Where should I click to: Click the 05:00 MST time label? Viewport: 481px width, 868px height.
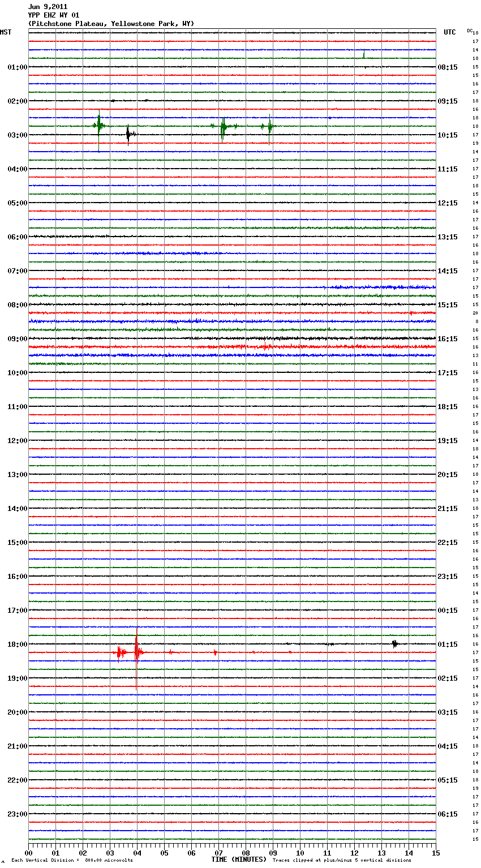(18, 203)
